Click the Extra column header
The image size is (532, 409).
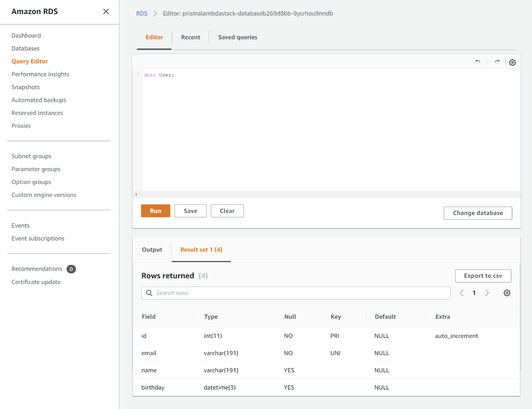(443, 317)
